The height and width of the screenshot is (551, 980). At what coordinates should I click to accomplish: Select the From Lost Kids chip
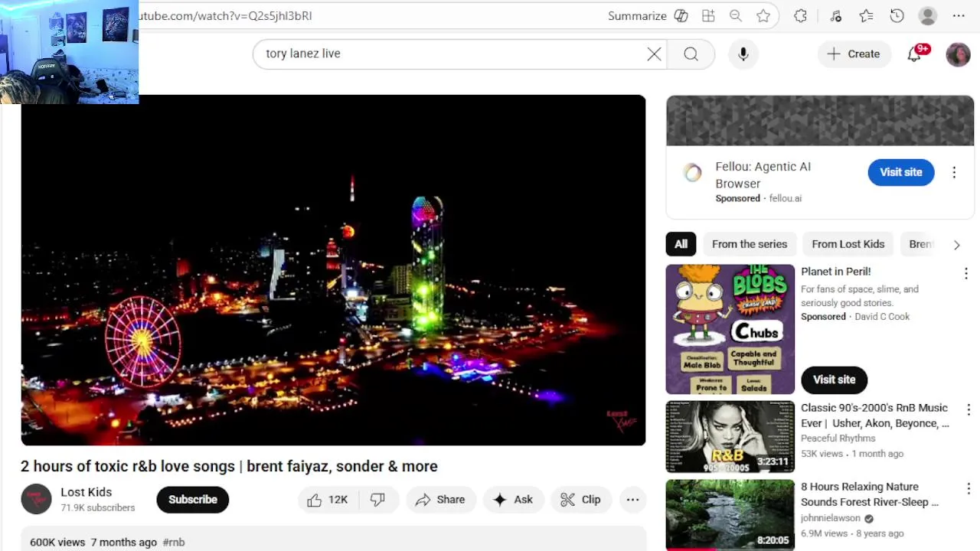pos(848,244)
